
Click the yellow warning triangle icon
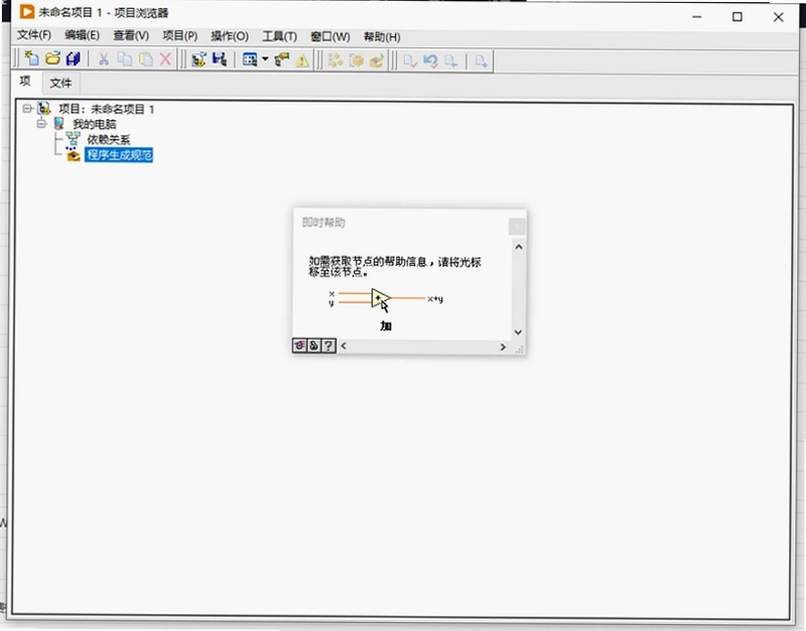tap(302, 61)
